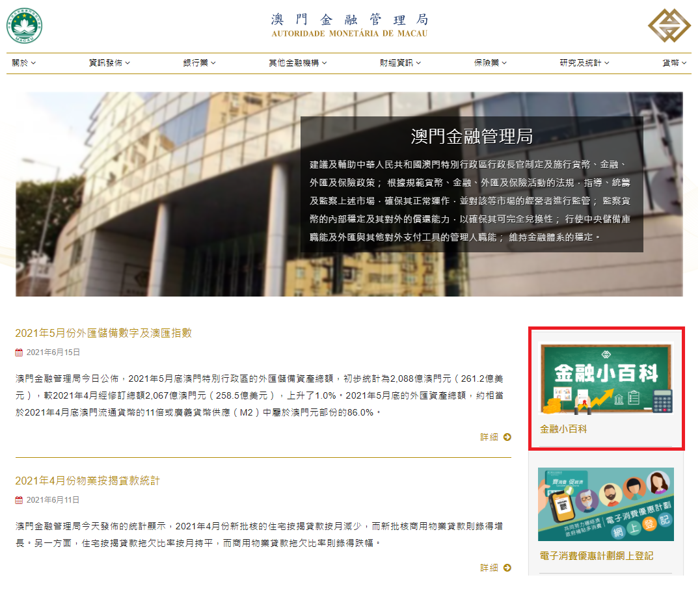
Task: Click the Macau government emblem logo
Action: 25,25
